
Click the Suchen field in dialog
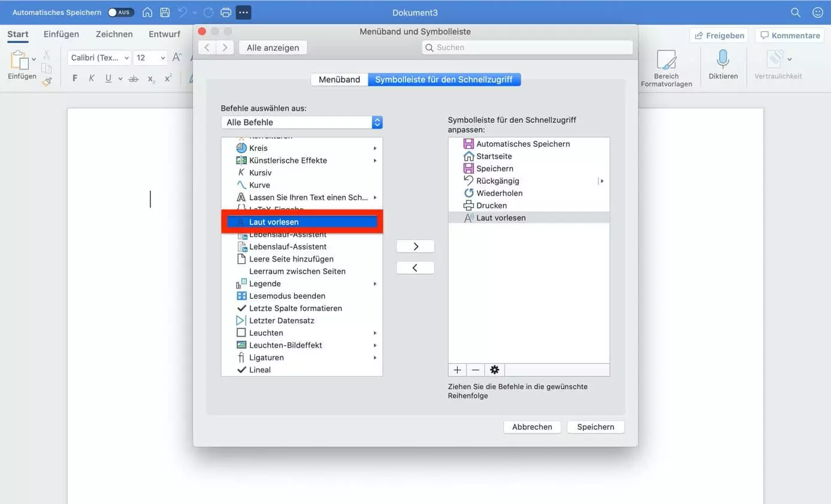[x=527, y=47]
